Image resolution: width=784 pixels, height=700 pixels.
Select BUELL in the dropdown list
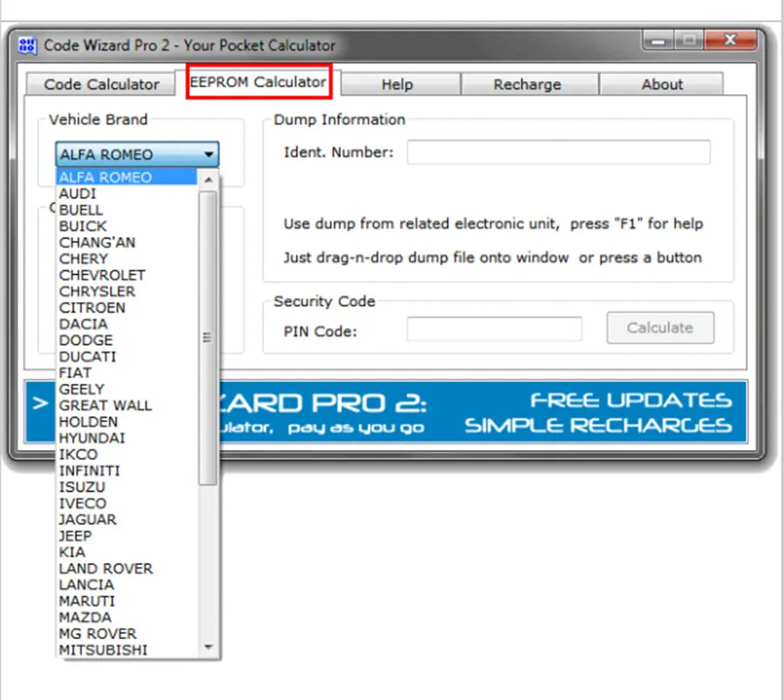click(x=126, y=210)
